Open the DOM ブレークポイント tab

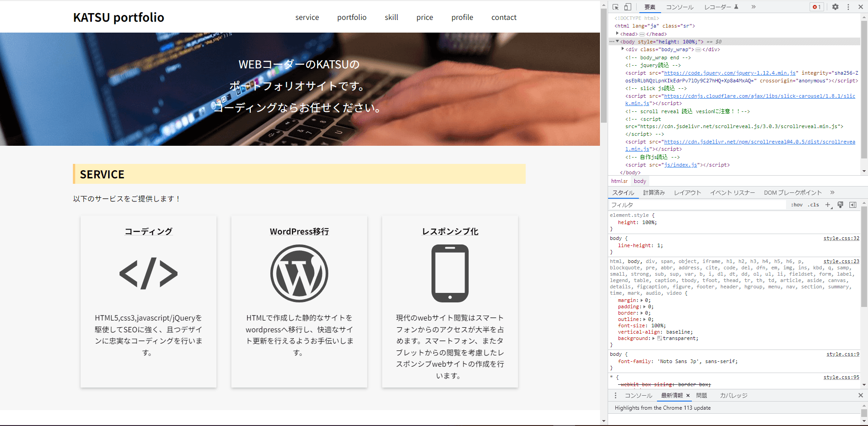(793, 193)
